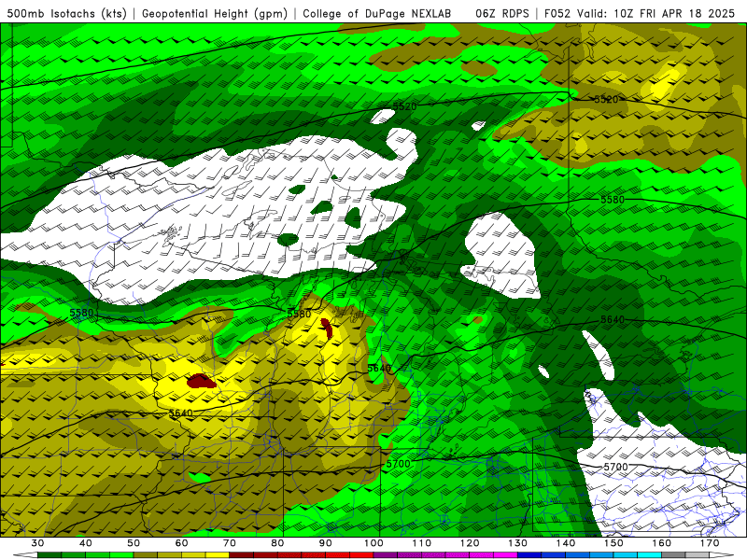Click the 60 value on the color scale
747x560 pixels.
(x=181, y=543)
